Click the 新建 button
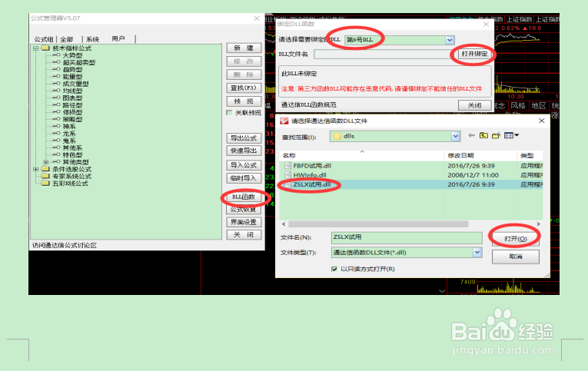This screenshot has height=371, width=588. click(x=244, y=48)
